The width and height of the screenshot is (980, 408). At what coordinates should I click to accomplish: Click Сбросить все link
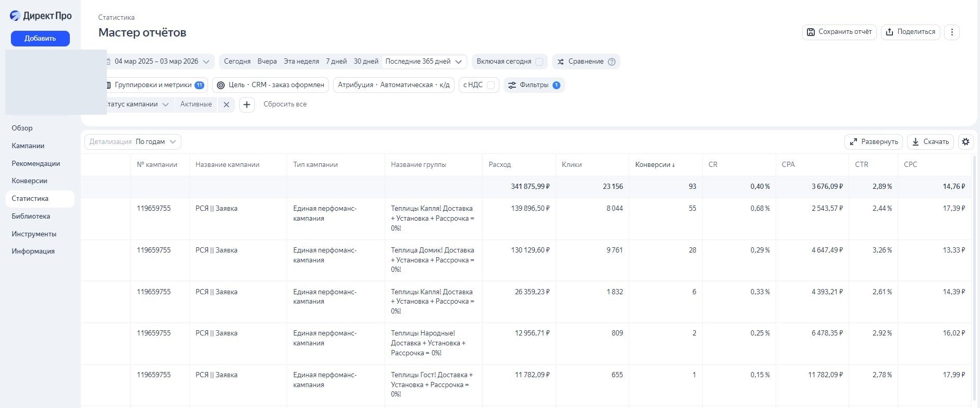[285, 104]
